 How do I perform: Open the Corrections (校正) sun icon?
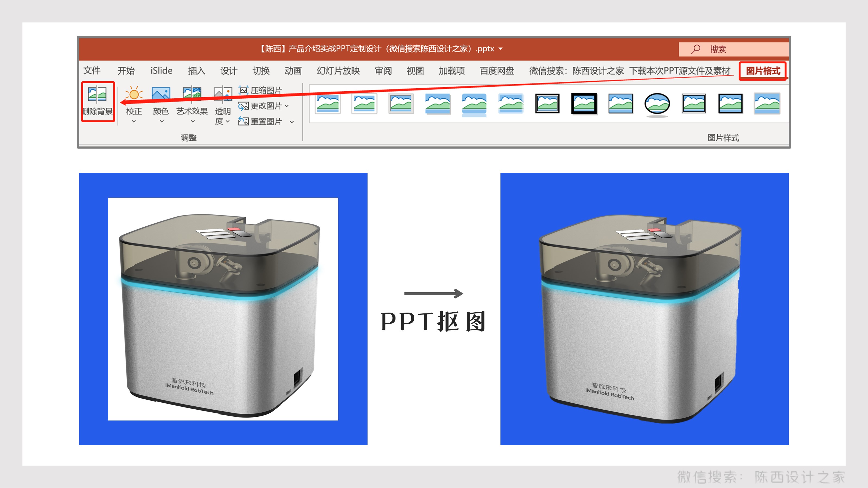click(x=134, y=95)
